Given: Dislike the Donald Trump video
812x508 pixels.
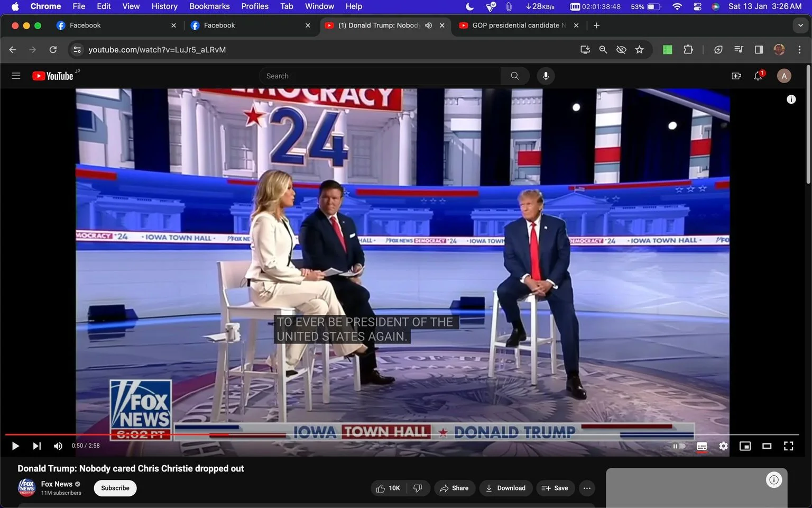Looking at the screenshot, I should click(418, 488).
